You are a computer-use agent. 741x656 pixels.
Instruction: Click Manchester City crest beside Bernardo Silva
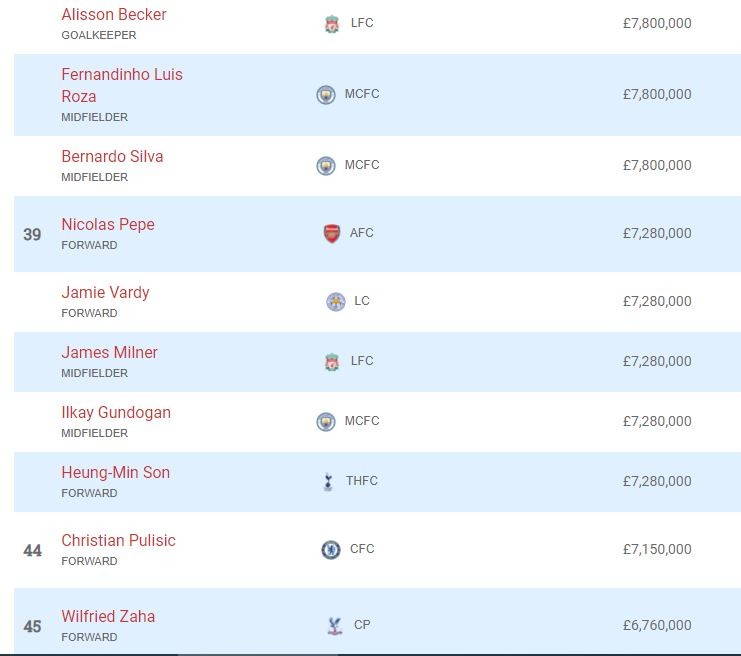[x=326, y=166]
